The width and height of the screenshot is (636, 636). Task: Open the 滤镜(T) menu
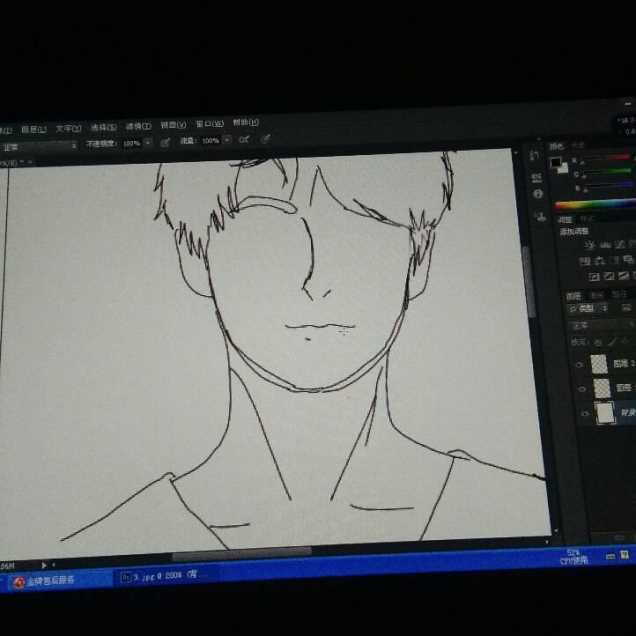(138, 126)
